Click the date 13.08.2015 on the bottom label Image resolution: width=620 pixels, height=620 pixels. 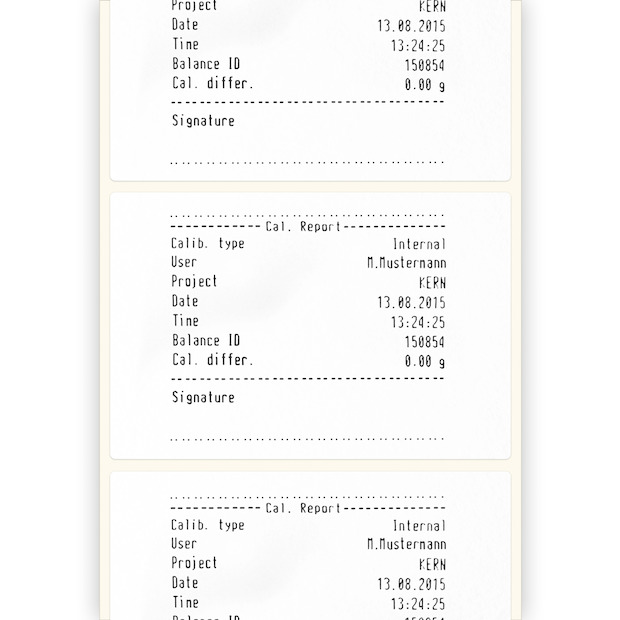click(x=411, y=584)
